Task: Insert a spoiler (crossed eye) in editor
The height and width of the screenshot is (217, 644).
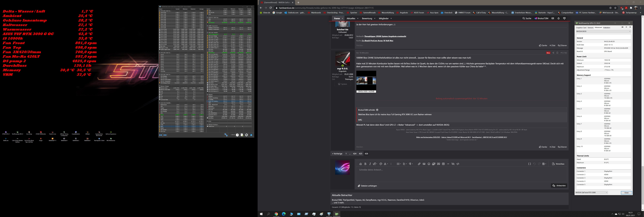Action: click(x=453, y=164)
